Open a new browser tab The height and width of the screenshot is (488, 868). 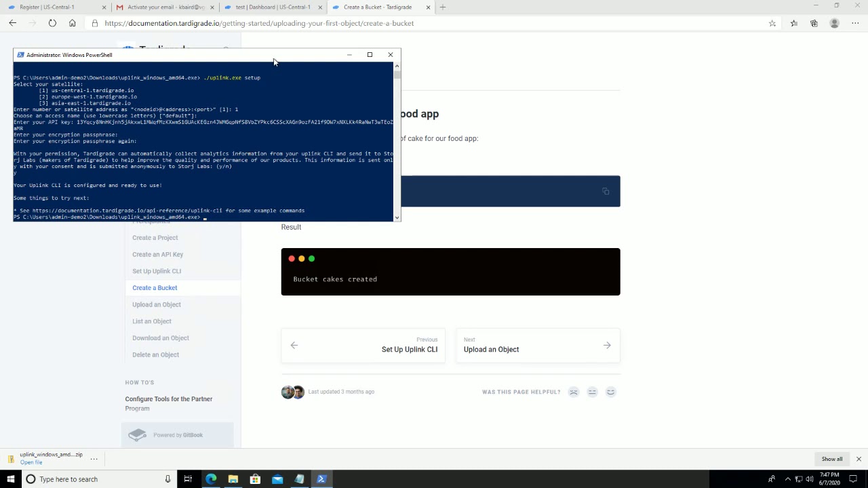[443, 7]
